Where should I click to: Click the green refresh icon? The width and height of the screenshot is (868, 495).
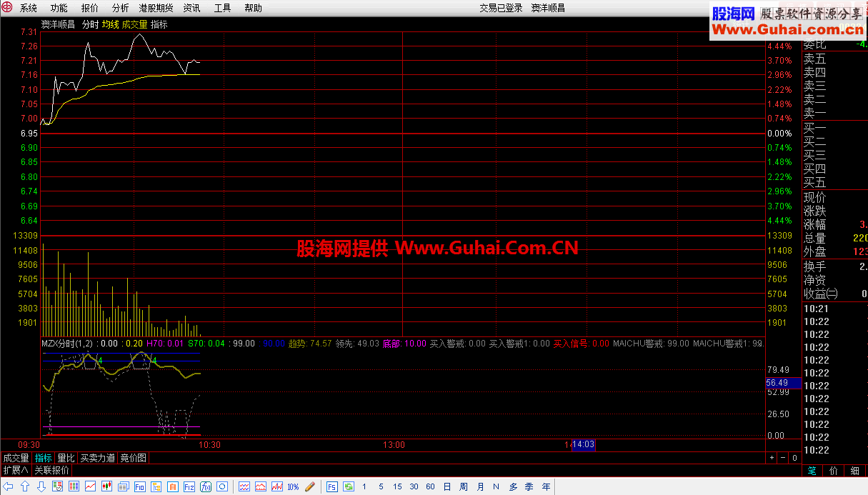349,486
